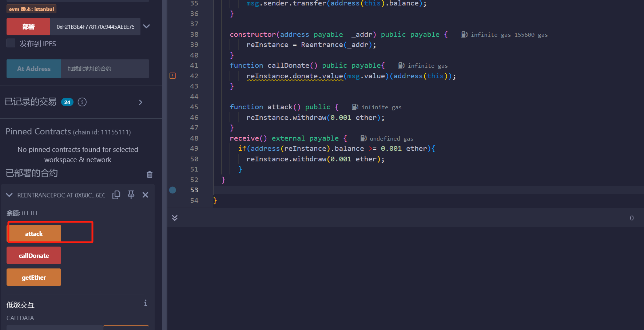Image resolution: width=644 pixels, height=330 pixels.
Task: Click the callDonate function button
Action: pyautogui.click(x=34, y=255)
